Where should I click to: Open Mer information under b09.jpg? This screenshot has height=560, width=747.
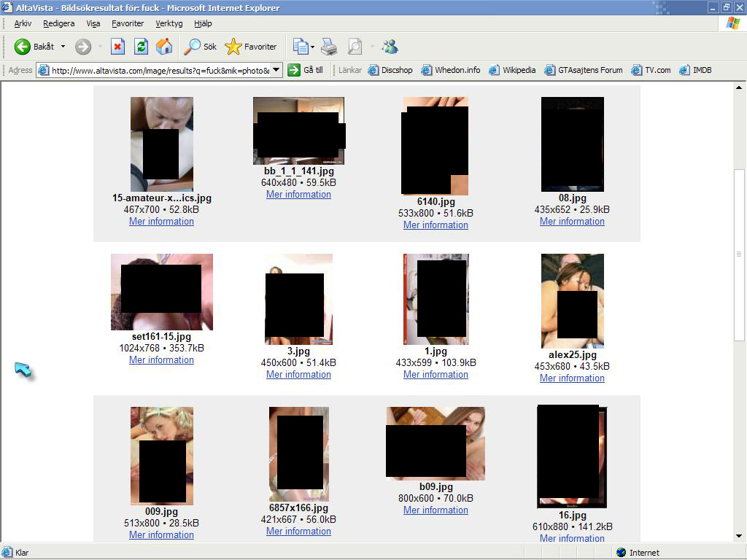click(436, 510)
